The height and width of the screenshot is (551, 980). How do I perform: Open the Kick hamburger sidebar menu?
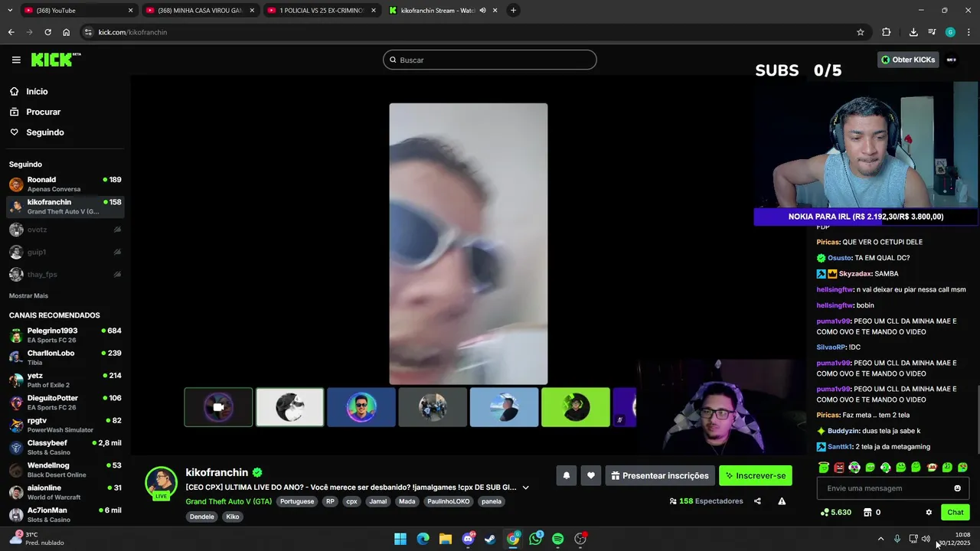click(x=16, y=60)
